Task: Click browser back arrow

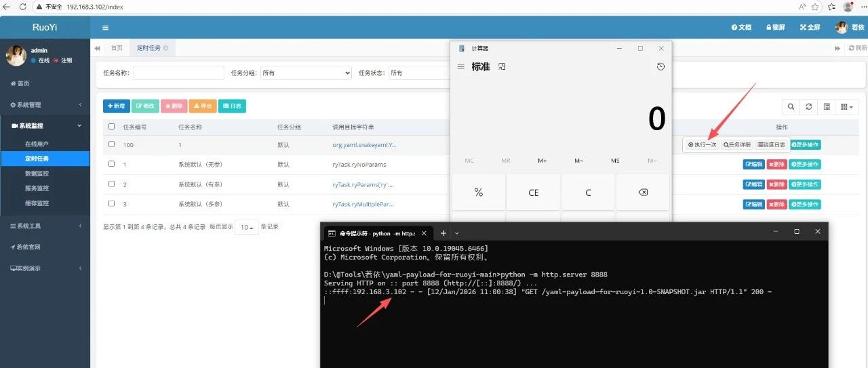Action: (x=8, y=6)
